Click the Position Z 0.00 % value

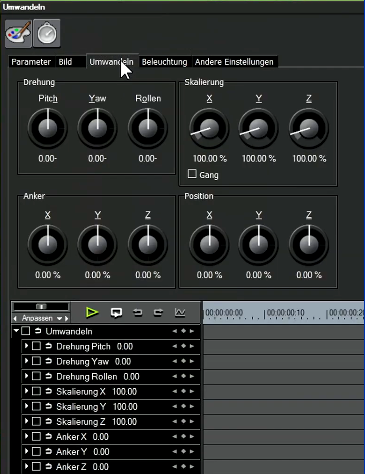click(x=309, y=275)
